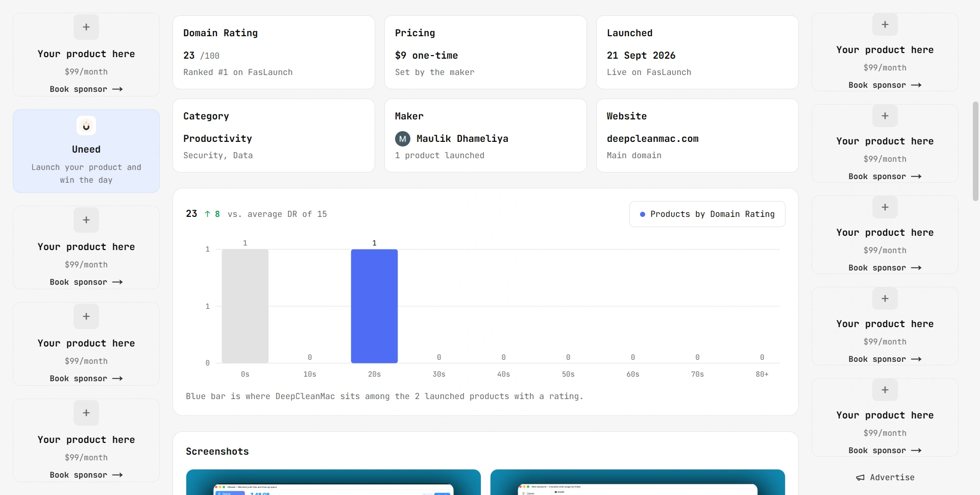980x495 pixels.
Task: Click the Domain Rating card heading
Action: pyautogui.click(x=220, y=33)
